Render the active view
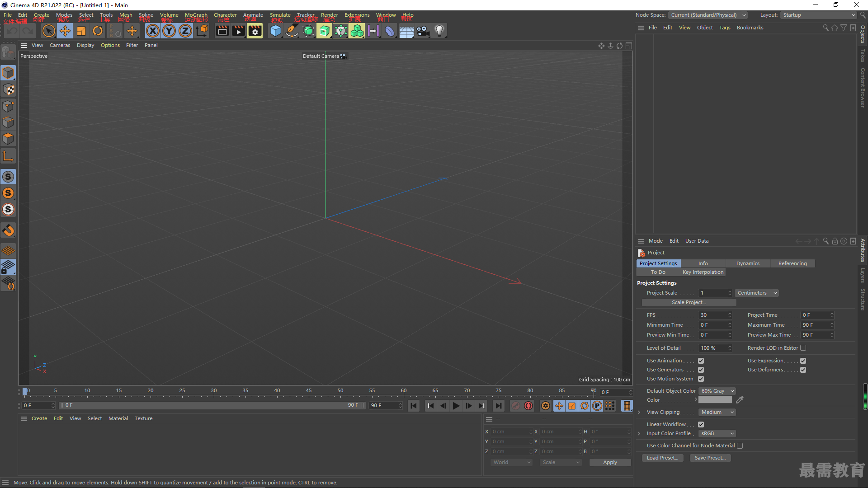Image resolution: width=868 pixels, height=488 pixels. click(222, 31)
